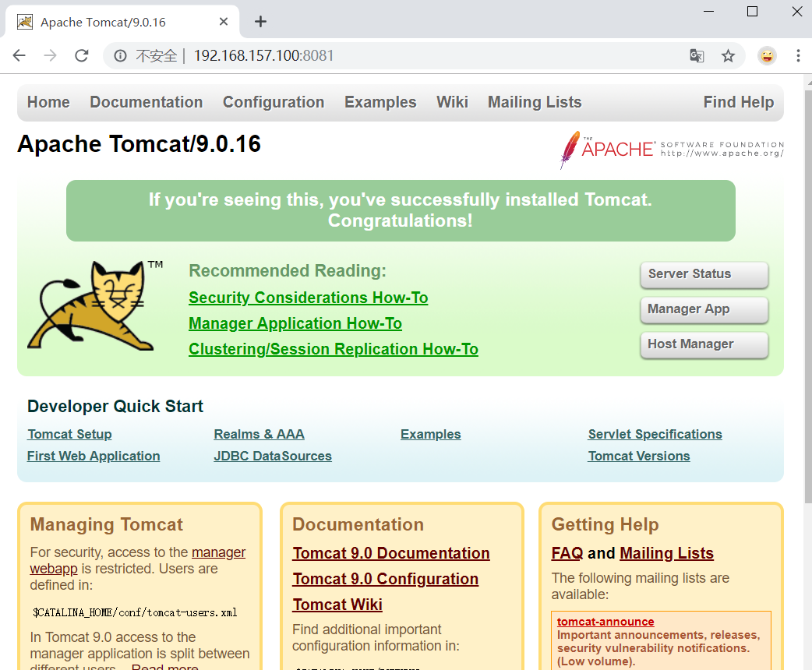The height and width of the screenshot is (670, 812).
Task: Open Manager Application How-To link
Action: tap(295, 323)
